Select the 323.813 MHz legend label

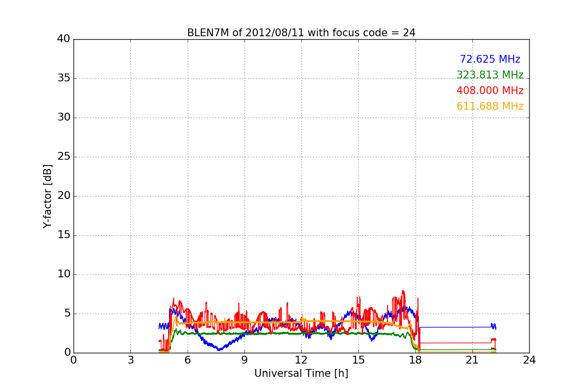[490, 75]
